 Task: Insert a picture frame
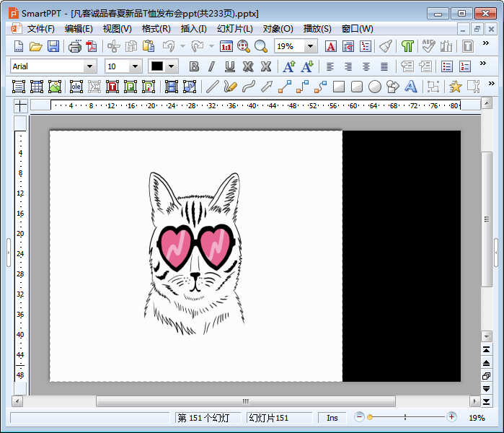pyautogui.click(x=55, y=87)
